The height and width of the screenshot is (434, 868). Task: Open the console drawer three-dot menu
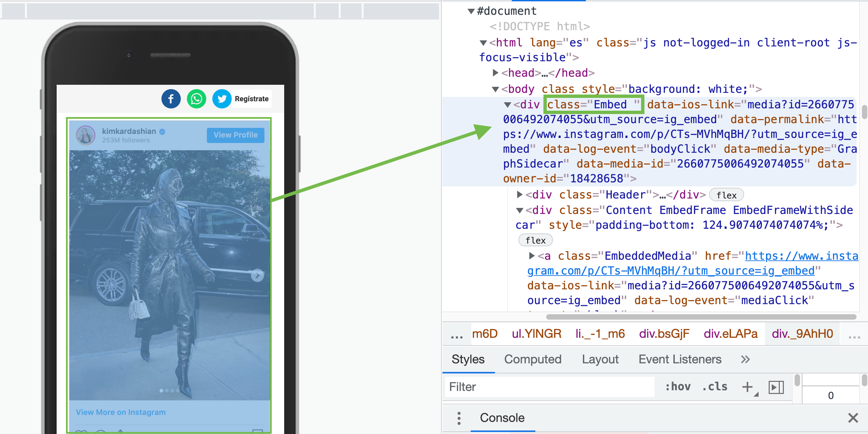(x=459, y=418)
